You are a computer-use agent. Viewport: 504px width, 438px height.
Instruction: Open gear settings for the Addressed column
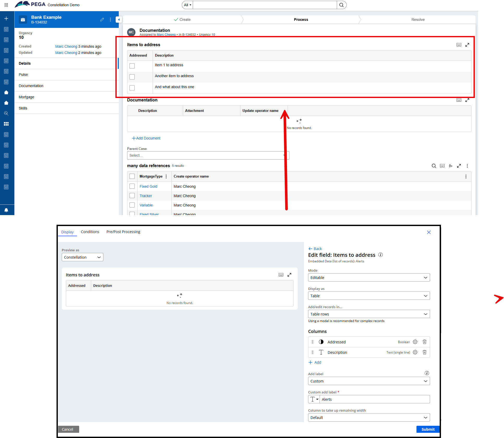(x=415, y=342)
